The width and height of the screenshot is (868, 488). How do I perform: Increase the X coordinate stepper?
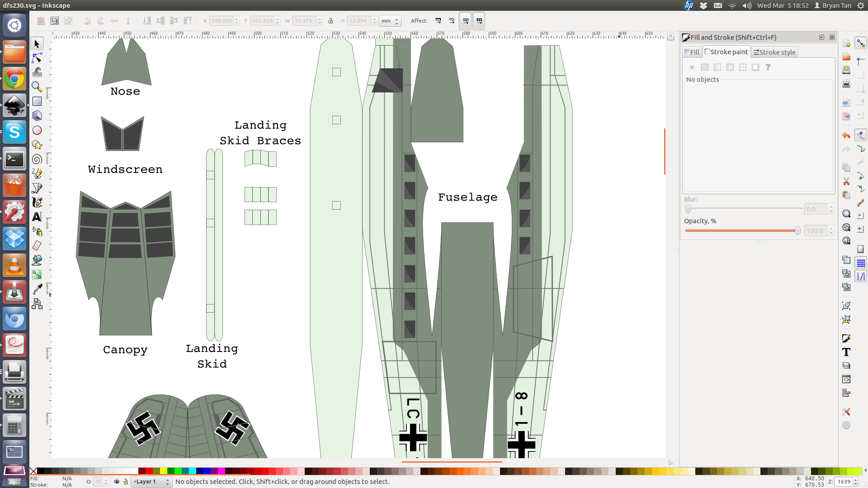[x=237, y=19]
